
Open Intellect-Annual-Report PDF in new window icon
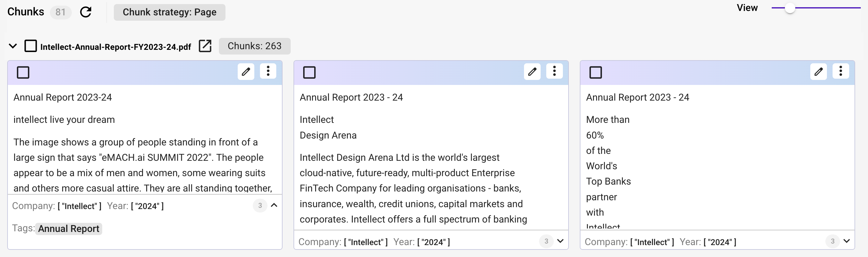click(205, 46)
